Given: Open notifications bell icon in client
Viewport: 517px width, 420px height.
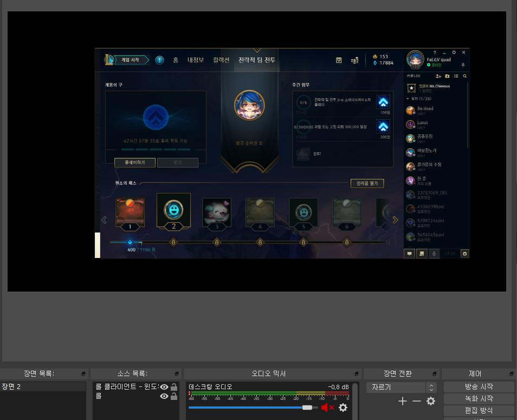Looking at the screenshot, I should pos(463,64).
